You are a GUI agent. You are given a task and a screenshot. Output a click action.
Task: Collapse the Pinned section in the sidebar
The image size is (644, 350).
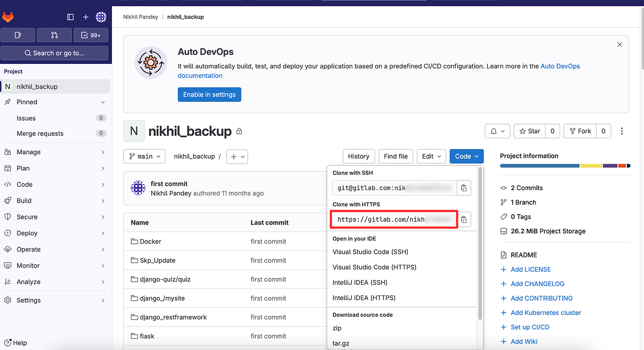[x=102, y=102]
